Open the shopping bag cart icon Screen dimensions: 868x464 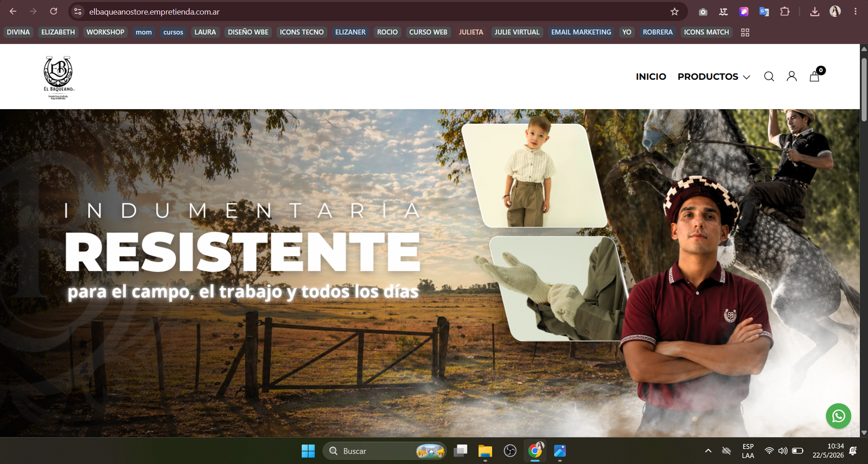click(815, 76)
